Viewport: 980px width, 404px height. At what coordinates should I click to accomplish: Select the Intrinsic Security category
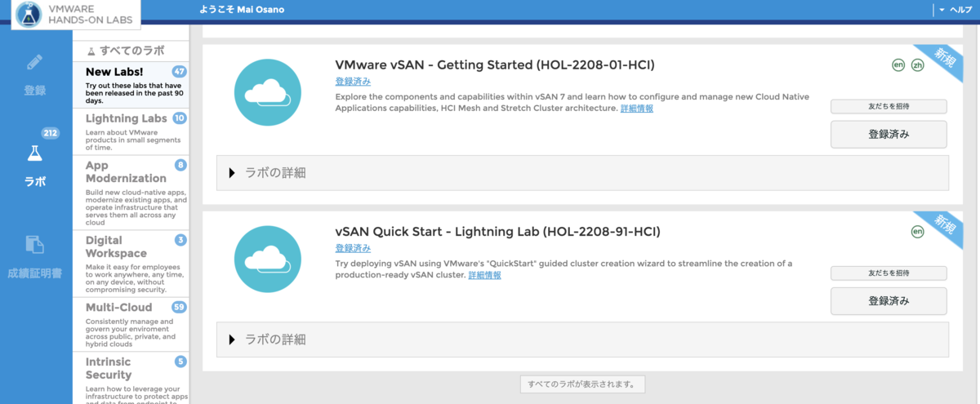coord(131,378)
